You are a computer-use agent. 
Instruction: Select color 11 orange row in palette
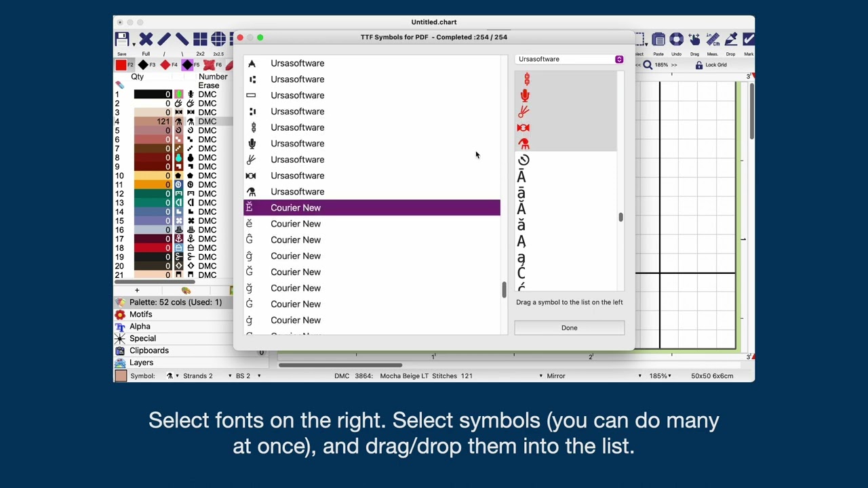(x=174, y=184)
